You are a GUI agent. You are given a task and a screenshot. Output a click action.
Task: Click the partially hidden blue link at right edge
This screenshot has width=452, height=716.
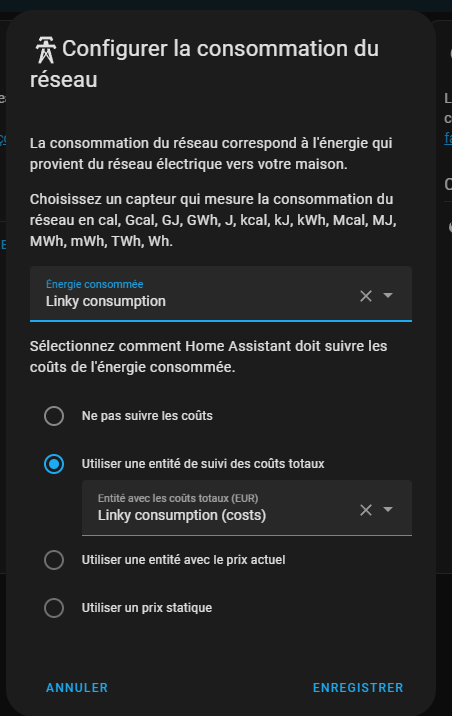click(x=448, y=138)
